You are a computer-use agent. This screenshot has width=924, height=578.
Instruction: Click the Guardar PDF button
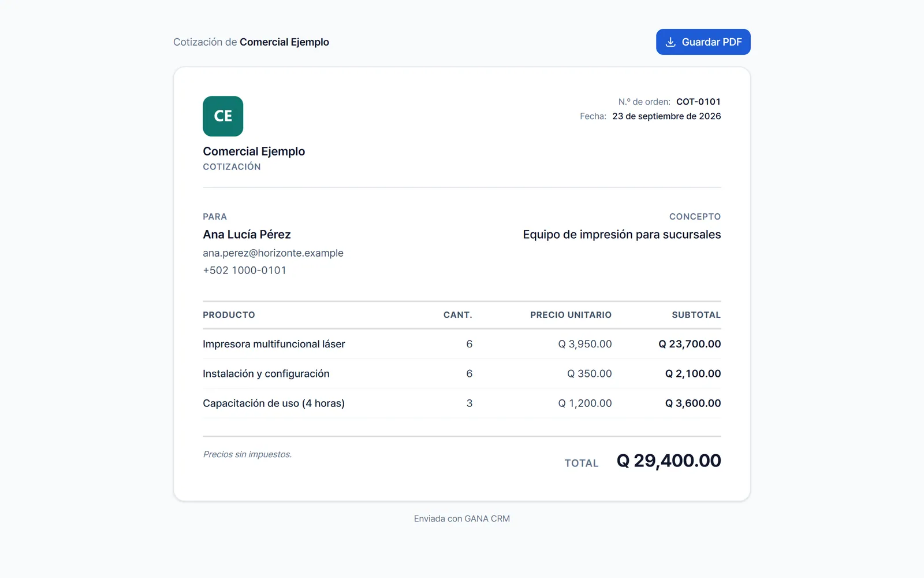tap(703, 42)
